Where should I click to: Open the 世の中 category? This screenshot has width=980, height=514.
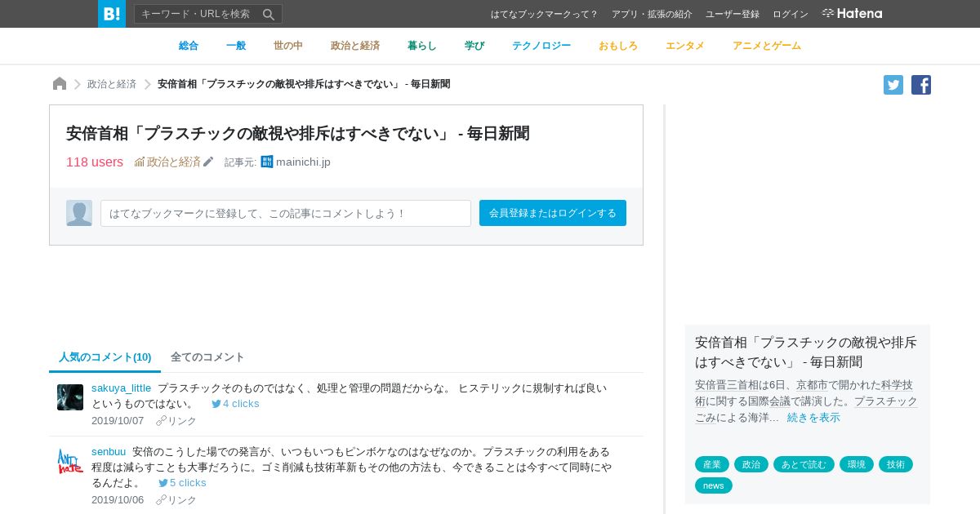pos(288,46)
